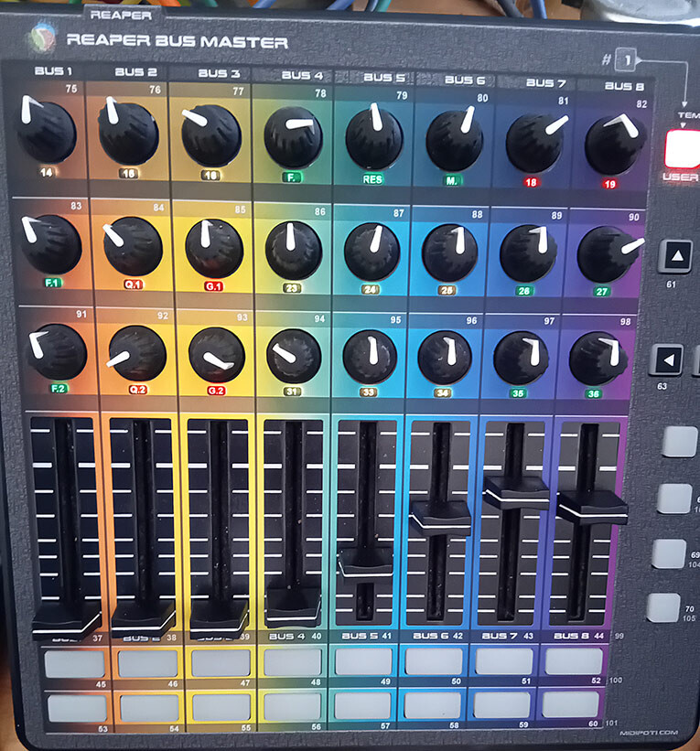The height and width of the screenshot is (751, 700).
Task: Tap the pad button numbered 57
Action: [362, 705]
